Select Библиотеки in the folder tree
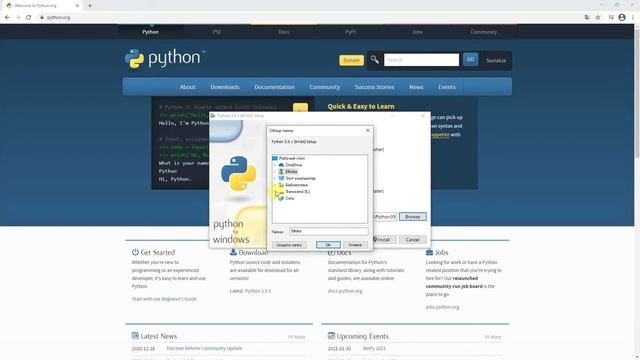640x360 pixels. tap(296, 185)
